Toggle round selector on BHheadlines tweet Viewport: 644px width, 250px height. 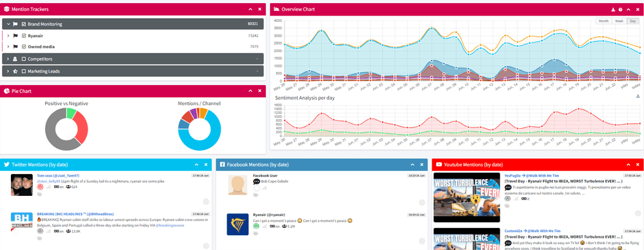click(206, 246)
